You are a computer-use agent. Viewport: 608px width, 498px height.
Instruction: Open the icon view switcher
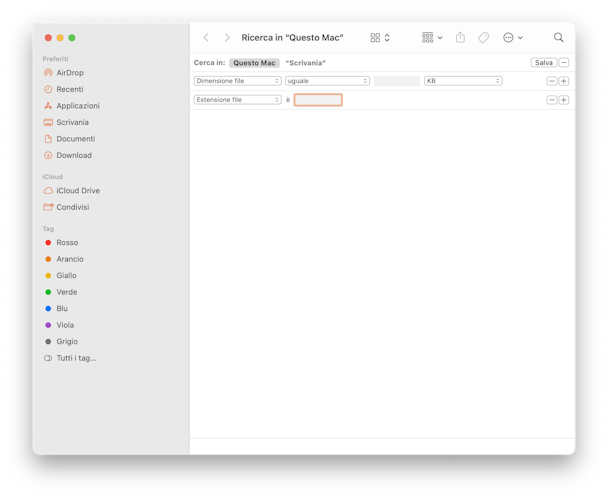(380, 38)
